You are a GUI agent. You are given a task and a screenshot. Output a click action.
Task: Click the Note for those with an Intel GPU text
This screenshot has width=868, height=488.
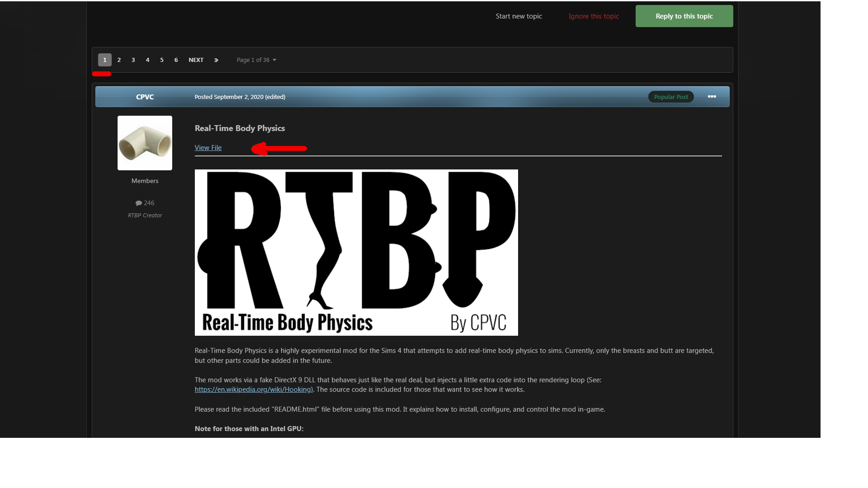point(249,429)
